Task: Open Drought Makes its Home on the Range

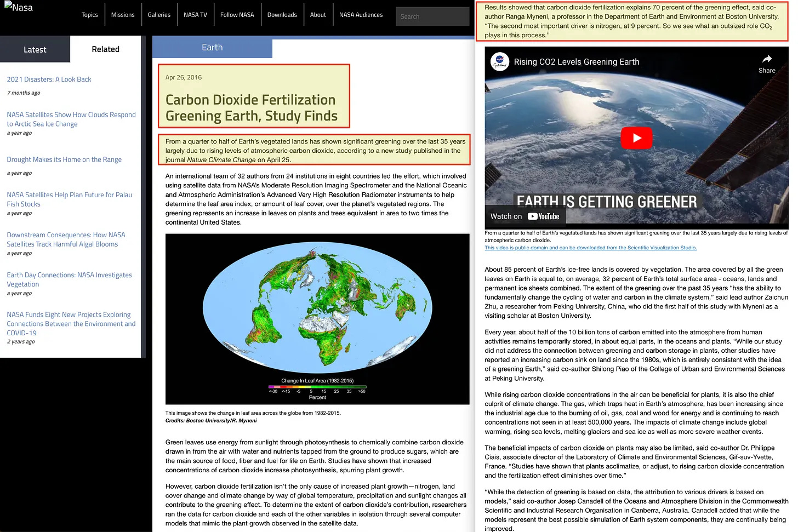Action: pos(64,159)
